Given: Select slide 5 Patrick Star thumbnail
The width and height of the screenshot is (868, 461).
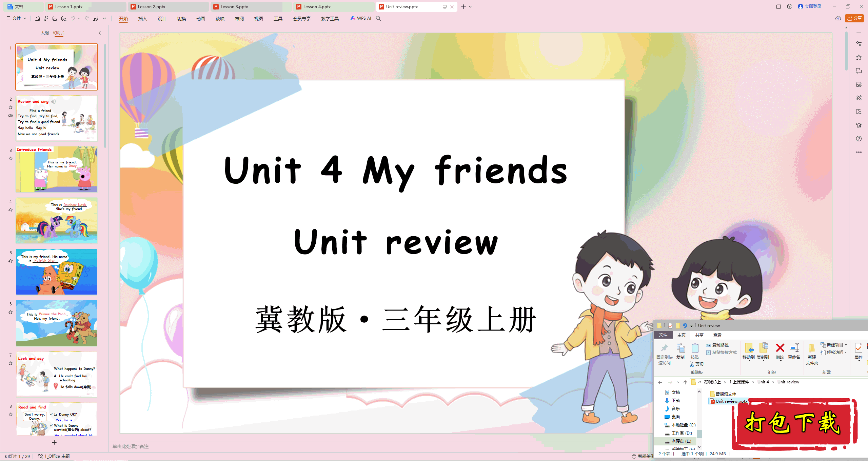Looking at the screenshot, I should (x=57, y=272).
